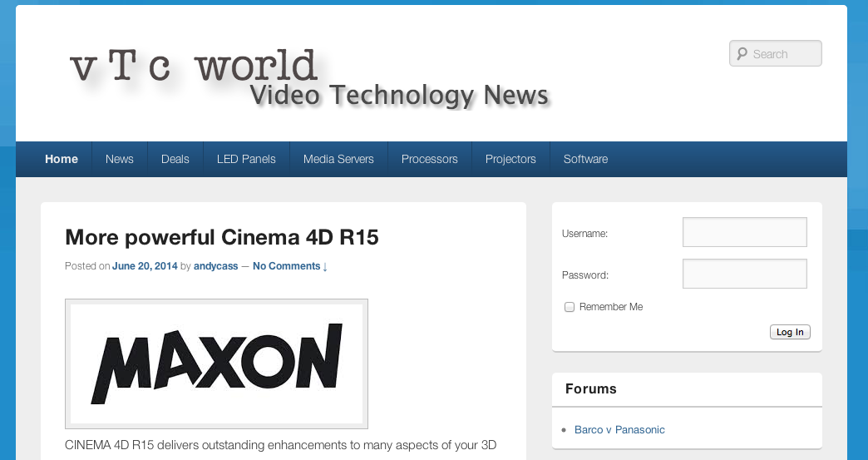Click into the Username field
The width and height of the screenshot is (868, 460).
click(x=745, y=232)
